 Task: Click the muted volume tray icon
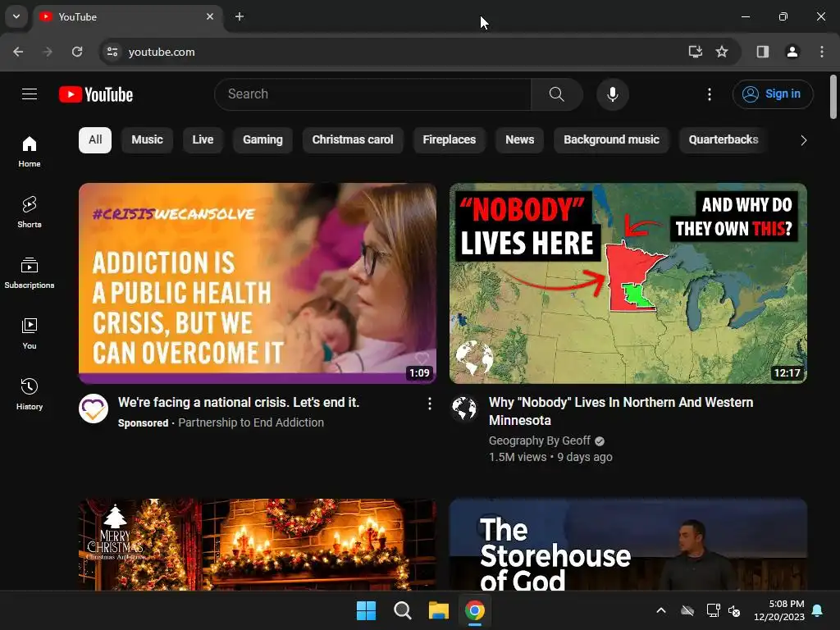[734, 610]
